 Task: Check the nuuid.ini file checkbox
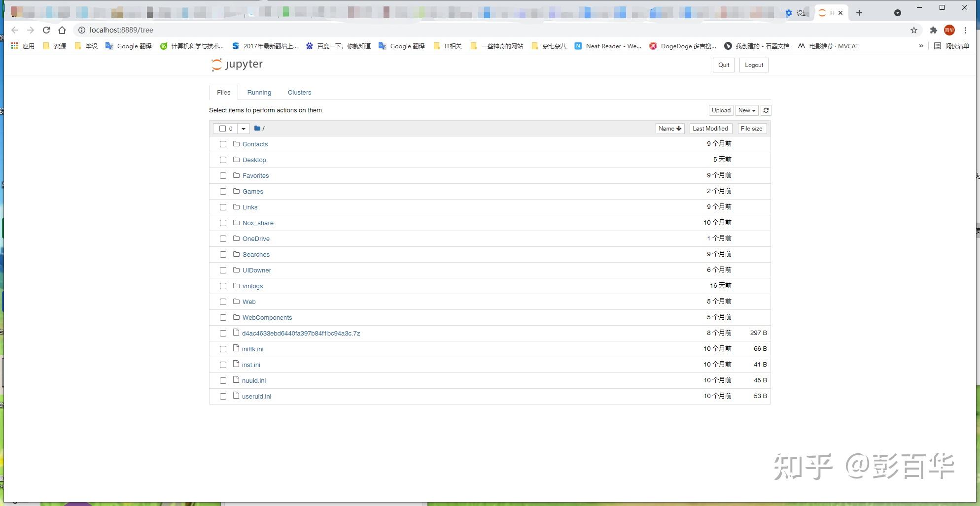223,381
